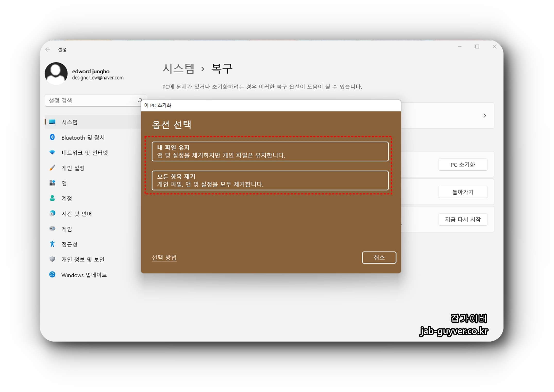Click the Apps icon in sidebar
554x392 pixels.
click(52, 183)
